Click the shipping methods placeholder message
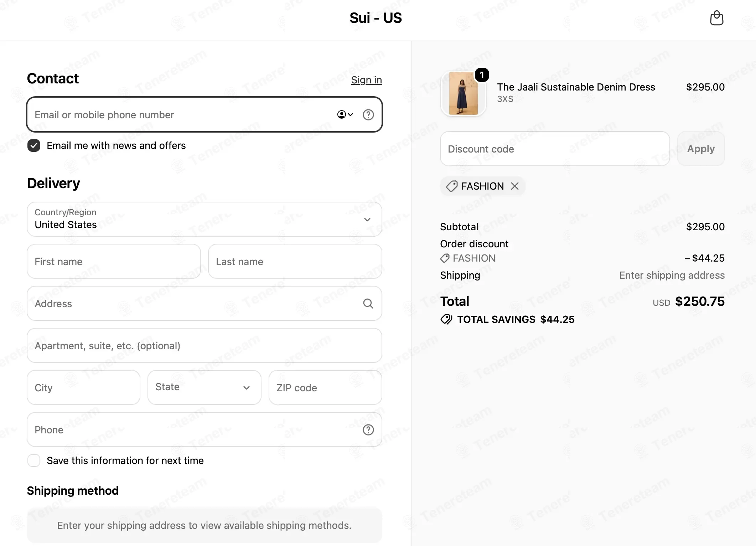This screenshot has width=756, height=546. (x=204, y=525)
